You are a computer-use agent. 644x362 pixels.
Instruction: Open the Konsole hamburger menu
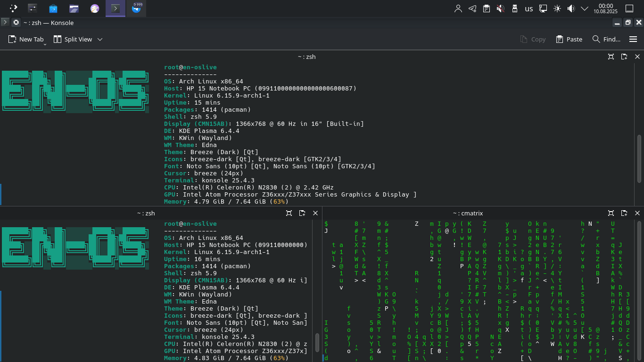point(633,40)
